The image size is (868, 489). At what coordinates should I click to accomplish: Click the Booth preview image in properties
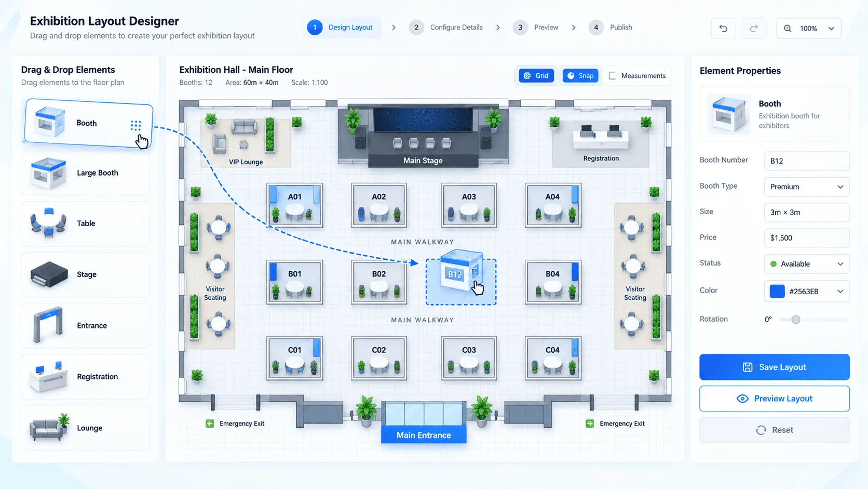[x=729, y=114]
